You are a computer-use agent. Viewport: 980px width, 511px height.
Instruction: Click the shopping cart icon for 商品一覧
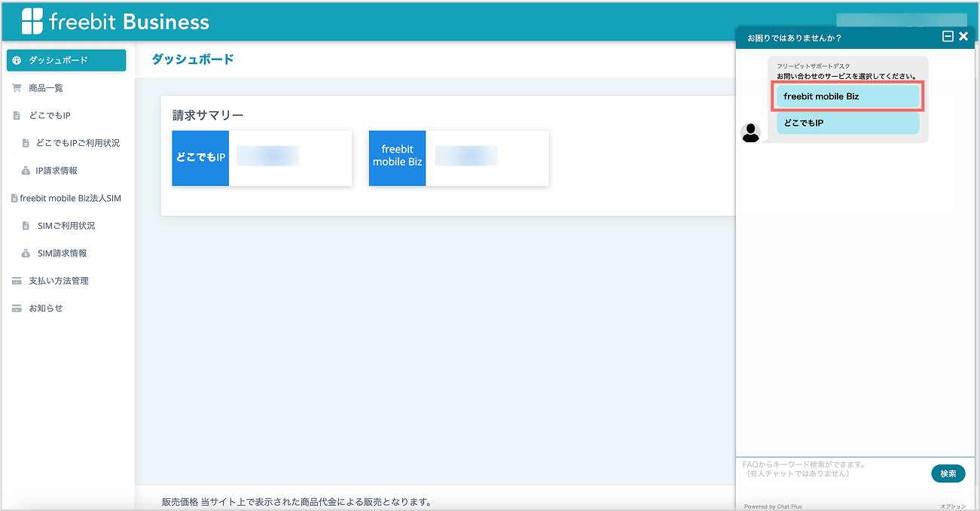17,88
